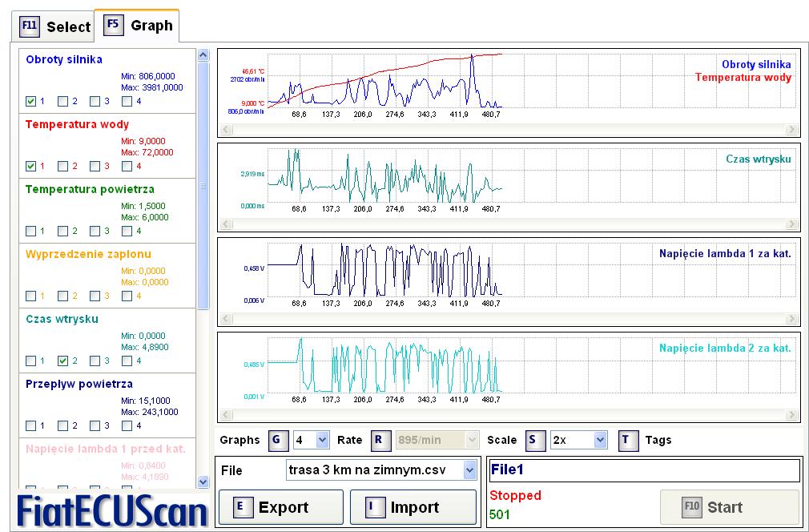Open the Graphs count dropdown
809x532 pixels.
tap(323, 440)
